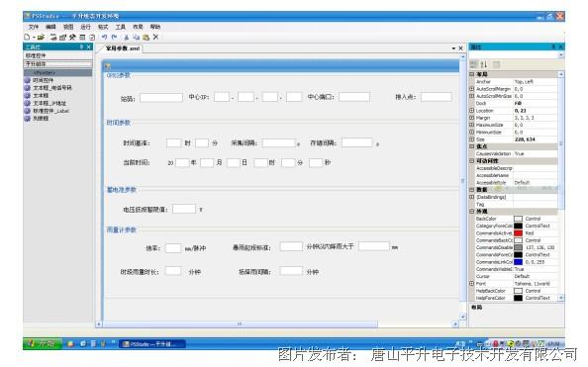The height and width of the screenshot is (367, 588).
Task: Open the 格式 menu
Action: (x=103, y=27)
